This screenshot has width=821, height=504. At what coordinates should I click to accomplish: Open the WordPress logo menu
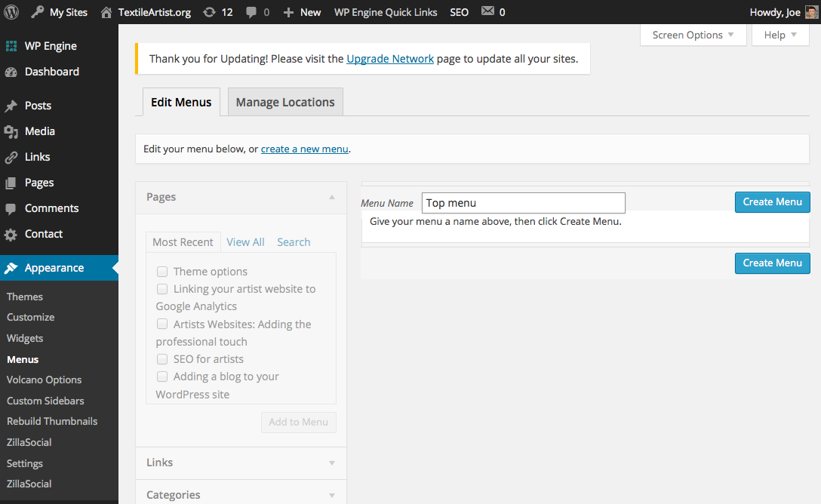pos(11,11)
